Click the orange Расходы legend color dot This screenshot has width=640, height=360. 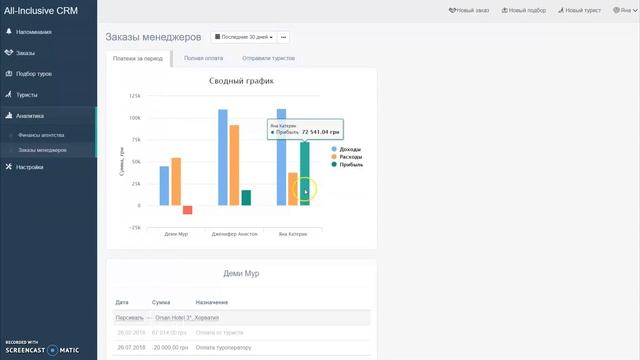click(334, 157)
